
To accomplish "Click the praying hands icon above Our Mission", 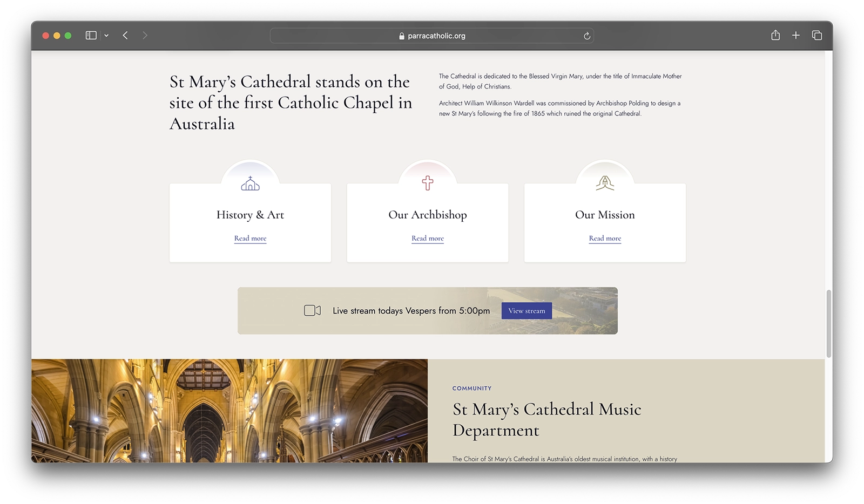I will [605, 183].
